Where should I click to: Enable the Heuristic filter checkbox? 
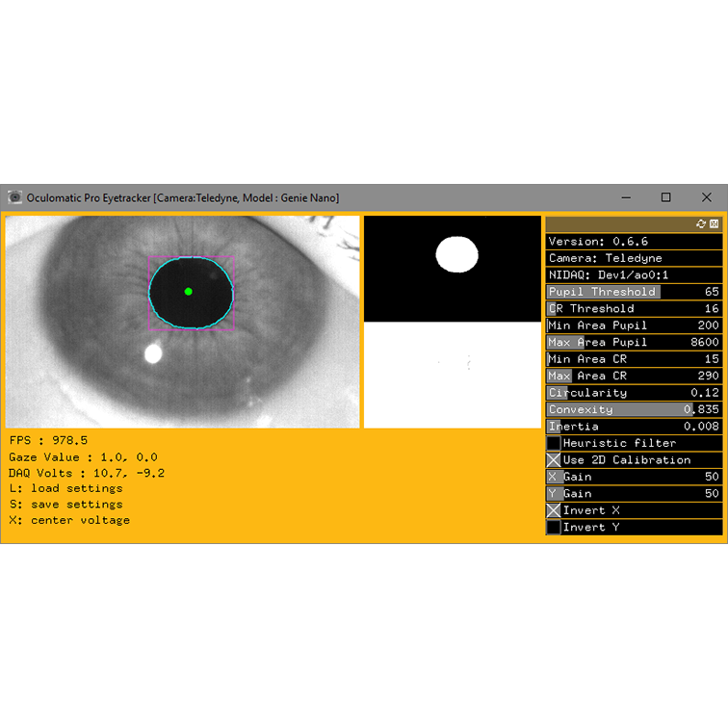(x=554, y=443)
